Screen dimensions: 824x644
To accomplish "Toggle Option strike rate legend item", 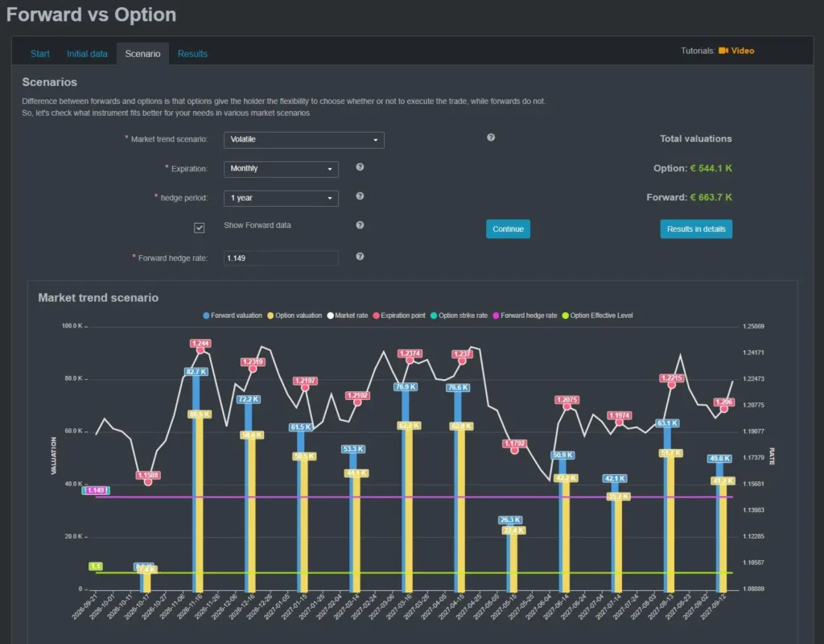I will (459, 316).
